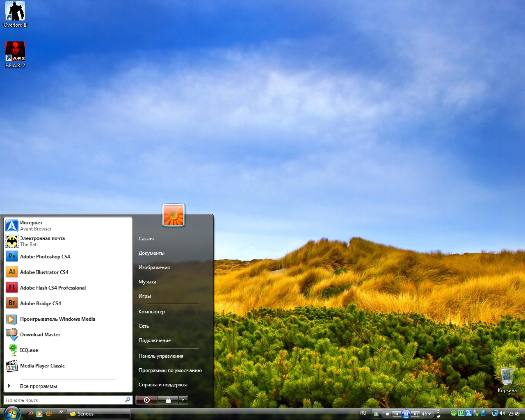Mute the taskbar player volume icon

click(425, 414)
